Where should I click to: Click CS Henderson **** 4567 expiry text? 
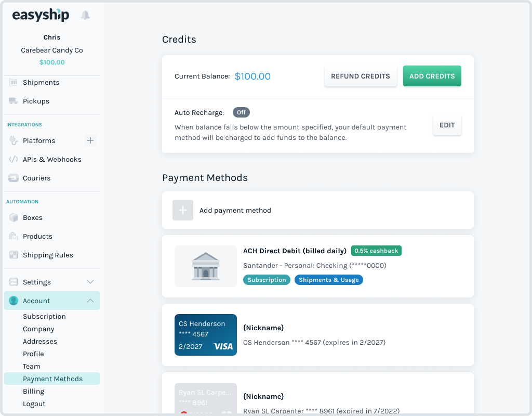click(x=314, y=342)
